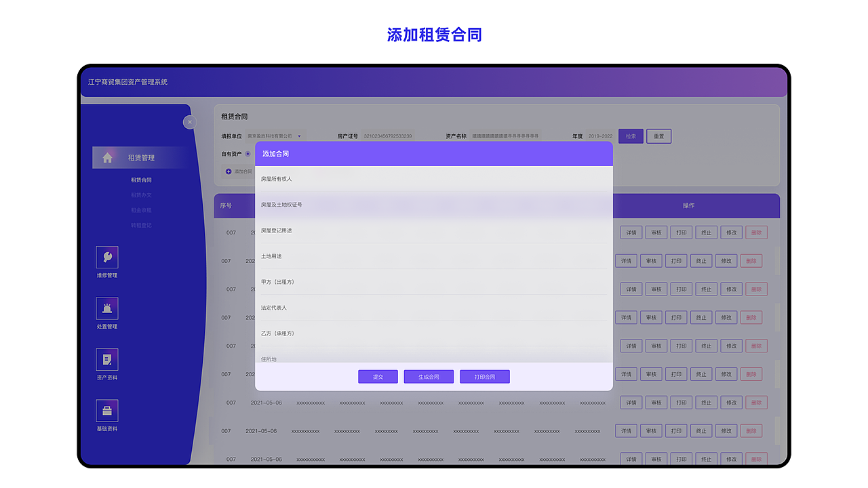Click 修改 in the first table row

point(732,232)
